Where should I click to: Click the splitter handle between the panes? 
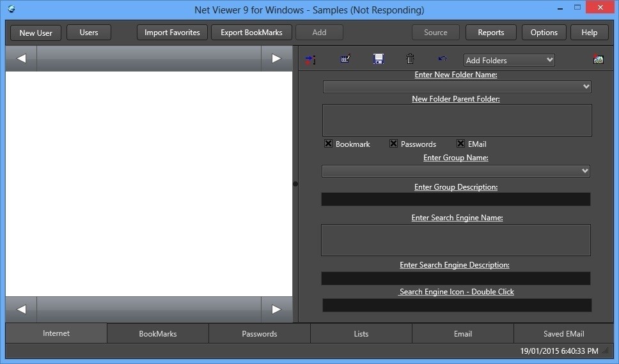[x=295, y=184]
